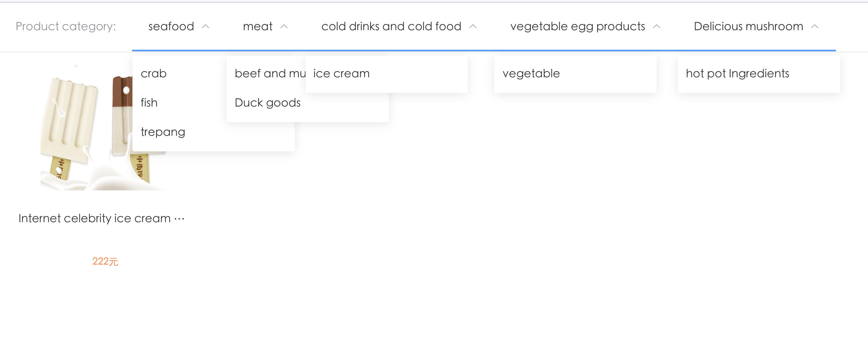
Task: Select the meat category label
Action: [258, 26]
